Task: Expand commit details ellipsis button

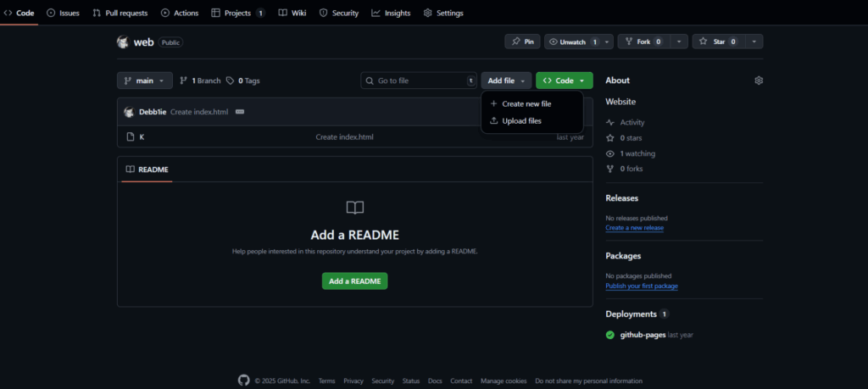Action: (240, 112)
